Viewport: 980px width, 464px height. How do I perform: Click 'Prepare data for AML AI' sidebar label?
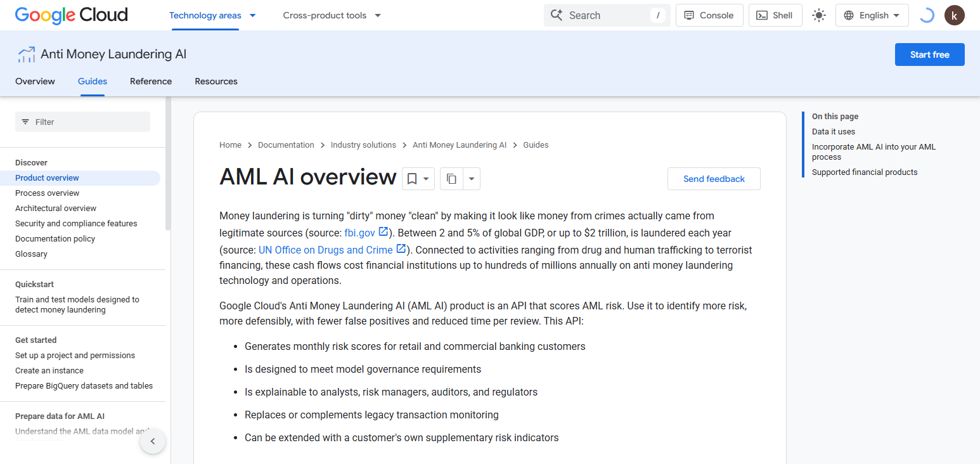(60, 416)
